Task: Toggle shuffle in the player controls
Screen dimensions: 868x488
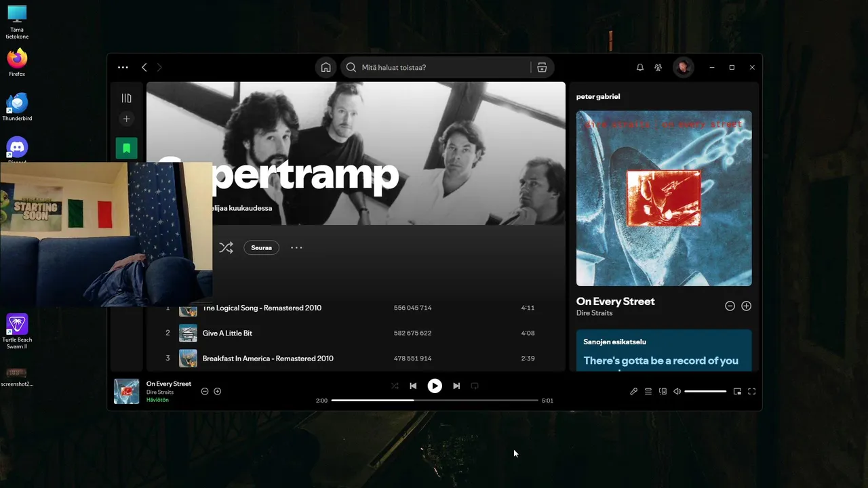Action: (x=395, y=386)
